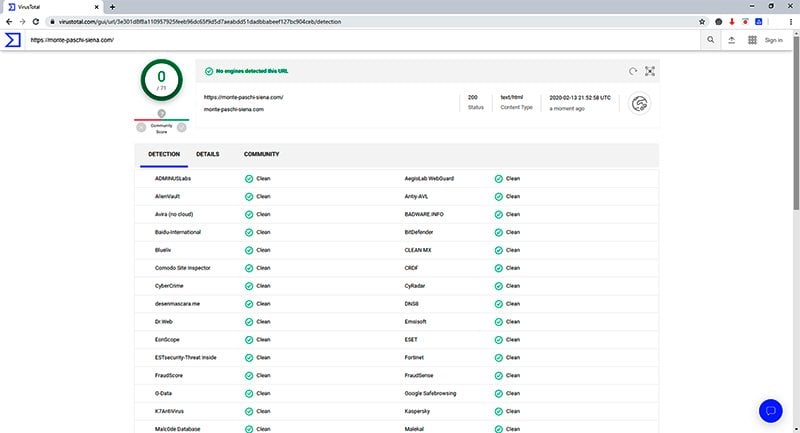Click the clean check icon for ADMINUSLabs
This screenshot has height=433, width=800.
tap(249, 179)
